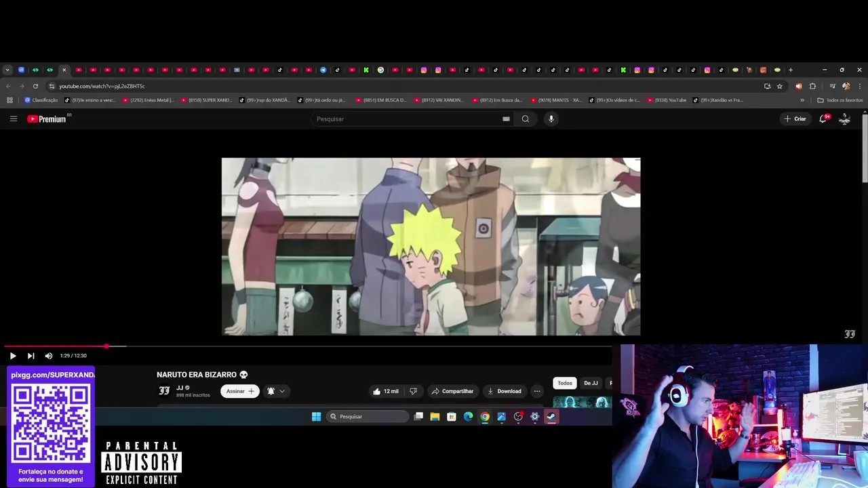Open the bookmarks bar apps grid icon

pos(9,100)
